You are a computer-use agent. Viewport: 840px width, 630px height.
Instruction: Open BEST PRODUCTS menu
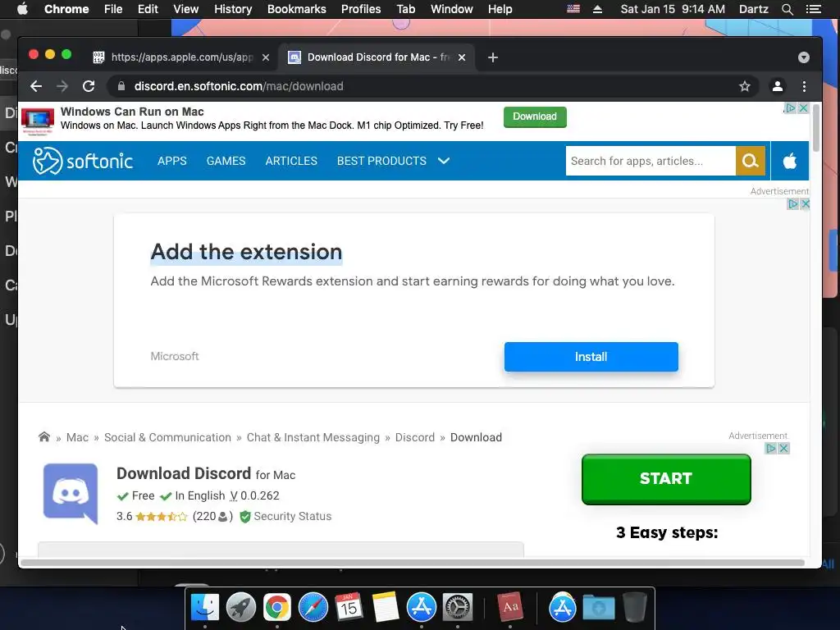pos(381,161)
